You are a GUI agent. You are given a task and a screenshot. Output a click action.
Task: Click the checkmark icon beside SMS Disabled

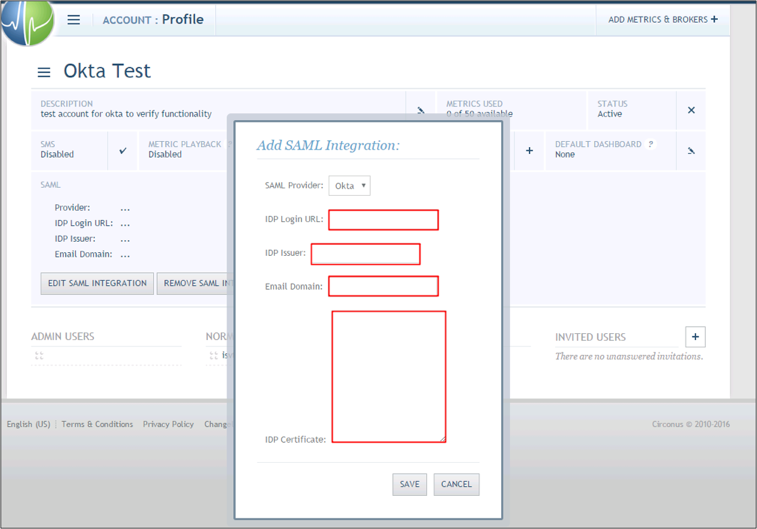click(x=123, y=151)
